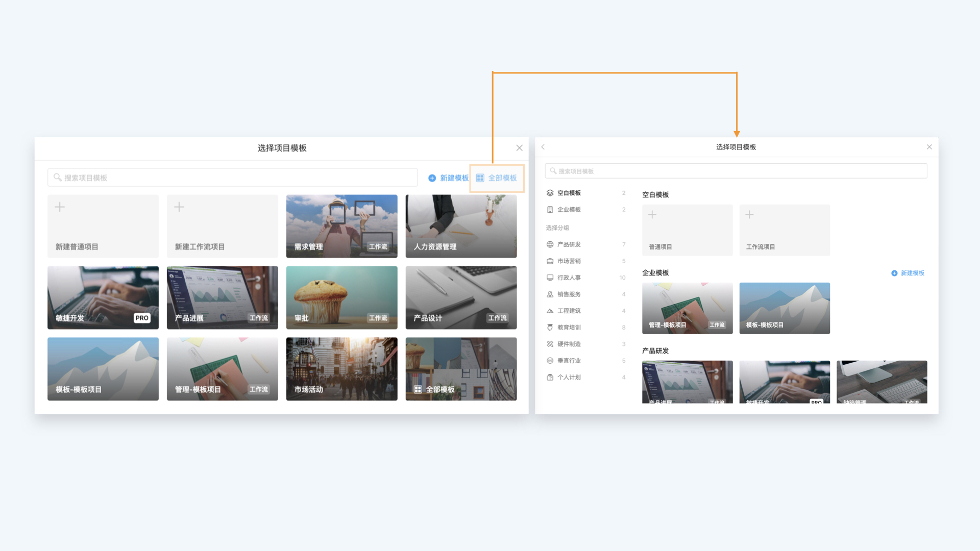This screenshot has height=551, width=980.
Task: Open the 模板-模板项目 card under 企业模板 section
Action: (x=785, y=308)
